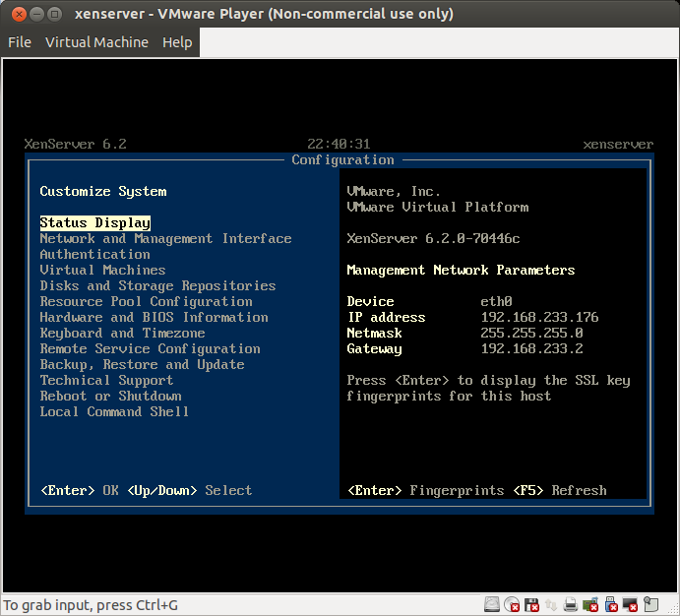Choose Backup, Restore and Update

click(x=143, y=364)
